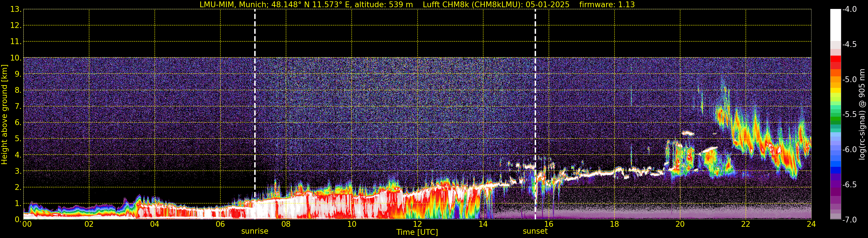Click the colorbar tick label '-7.0'
The width and height of the screenshot is (868, 238).
point(850,220)
